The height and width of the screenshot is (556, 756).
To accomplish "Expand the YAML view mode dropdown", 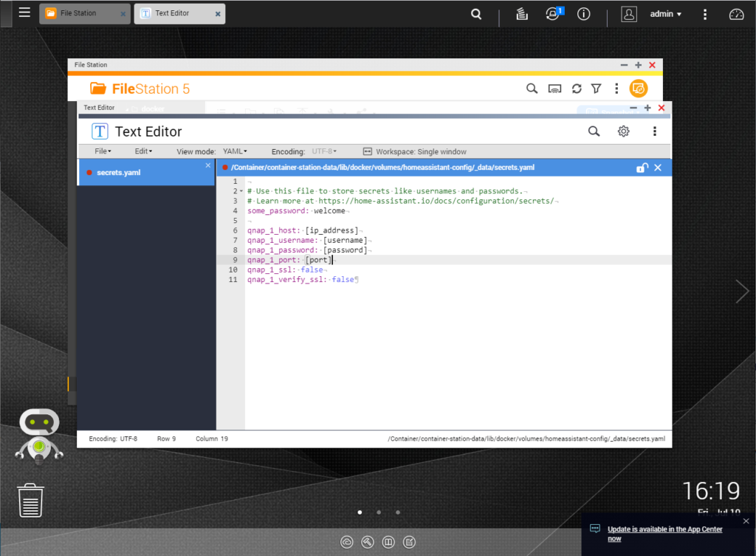I will point(235,151).
